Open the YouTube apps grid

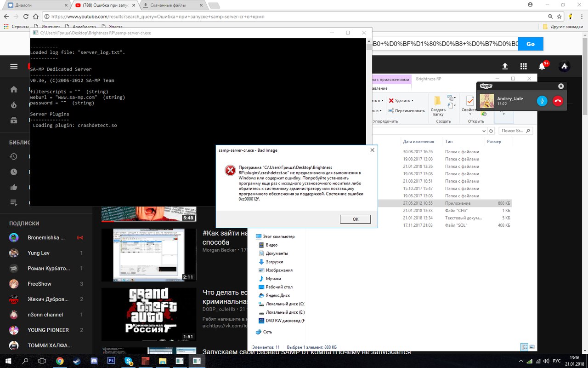pyautogui.click(x=523, y=66)
